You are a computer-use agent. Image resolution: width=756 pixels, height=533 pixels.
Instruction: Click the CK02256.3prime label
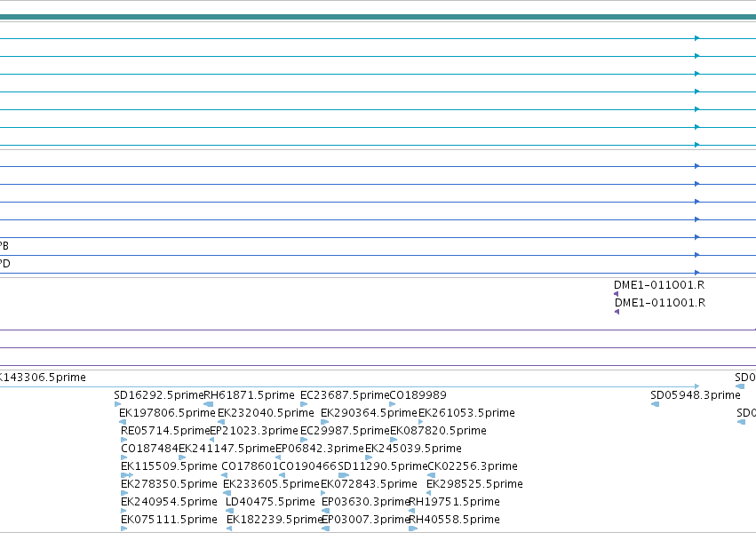[x=473, y=466]
